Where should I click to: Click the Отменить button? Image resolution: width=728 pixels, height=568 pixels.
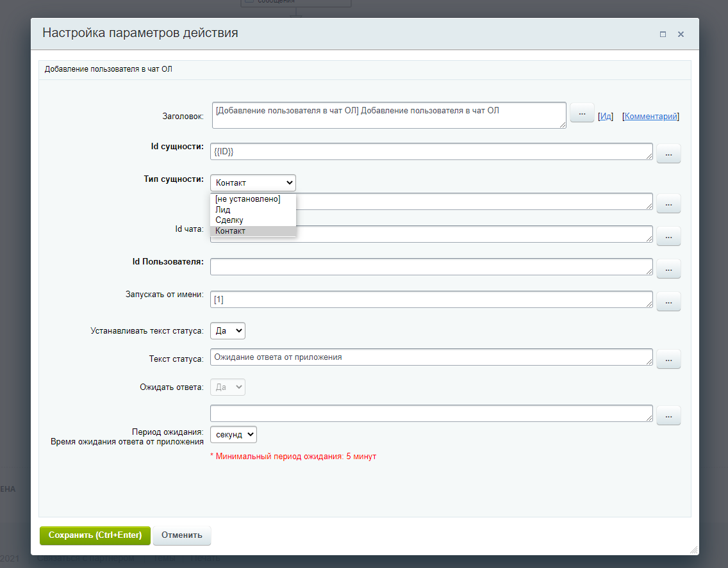181,535
